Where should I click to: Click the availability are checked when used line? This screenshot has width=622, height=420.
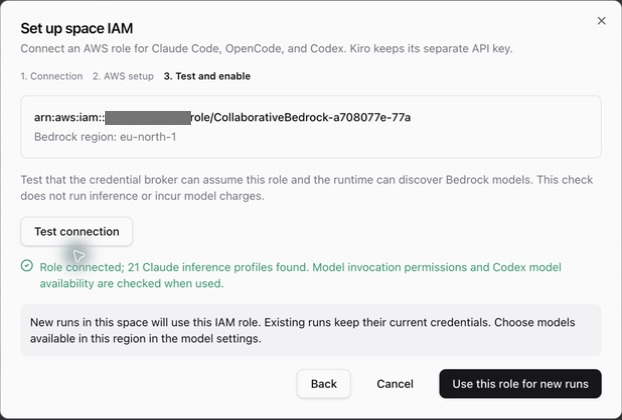pos(132,284)
